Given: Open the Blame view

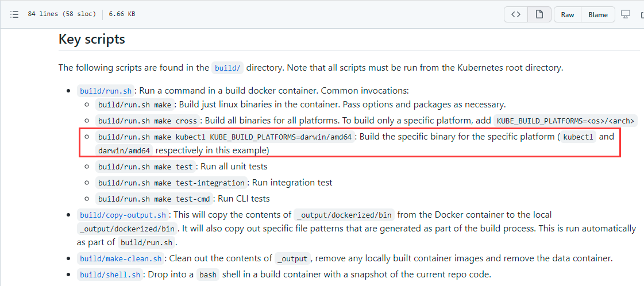Looking at the screenshot, I should [597, 14].
